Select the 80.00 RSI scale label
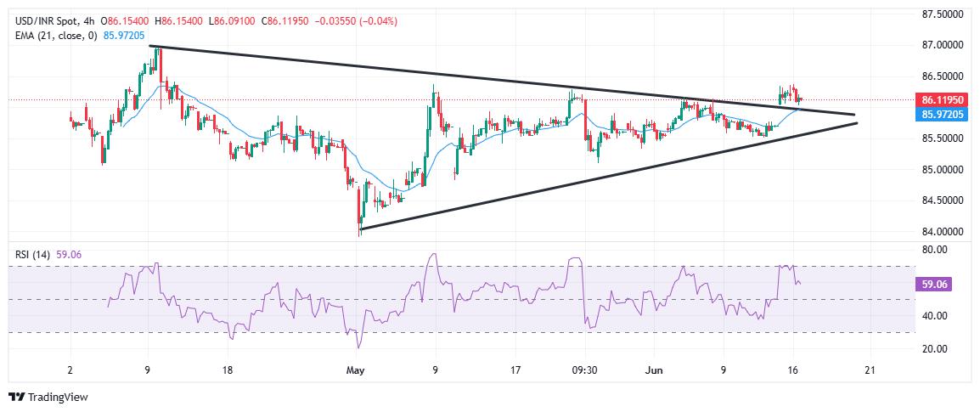 (x=937, y=250)
